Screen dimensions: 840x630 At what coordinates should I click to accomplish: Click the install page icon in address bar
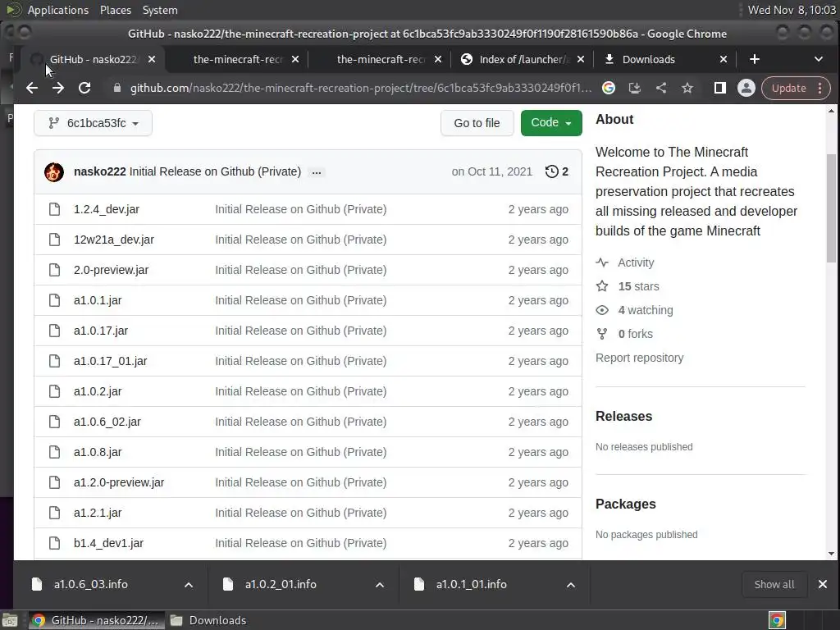(635, 88)
